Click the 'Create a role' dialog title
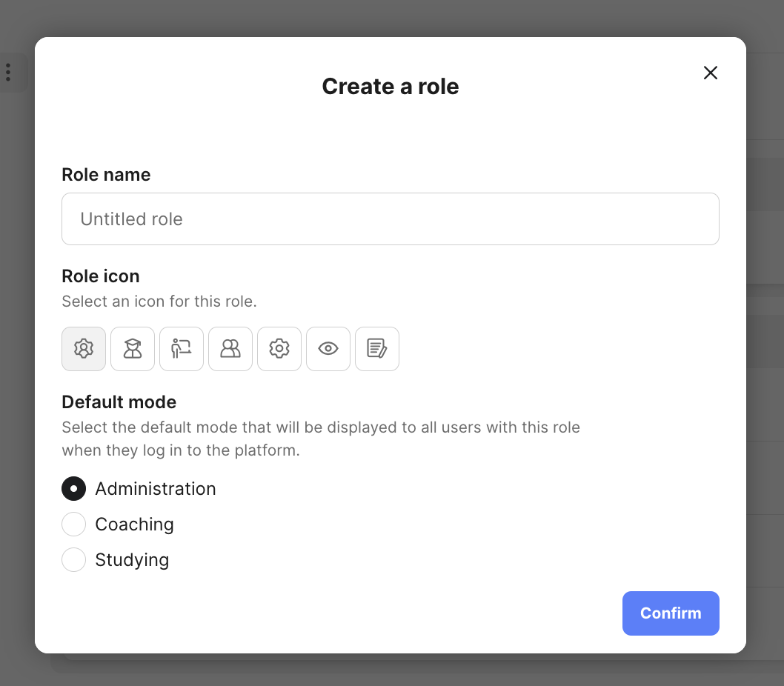The height and width of the screenshot is (686, 784). [390, 87]
